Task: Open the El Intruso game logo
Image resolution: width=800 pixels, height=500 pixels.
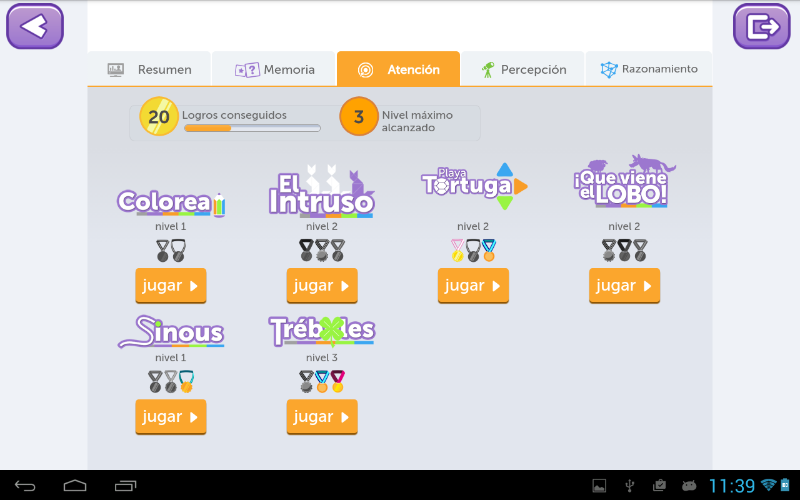Action: (322, 191)
